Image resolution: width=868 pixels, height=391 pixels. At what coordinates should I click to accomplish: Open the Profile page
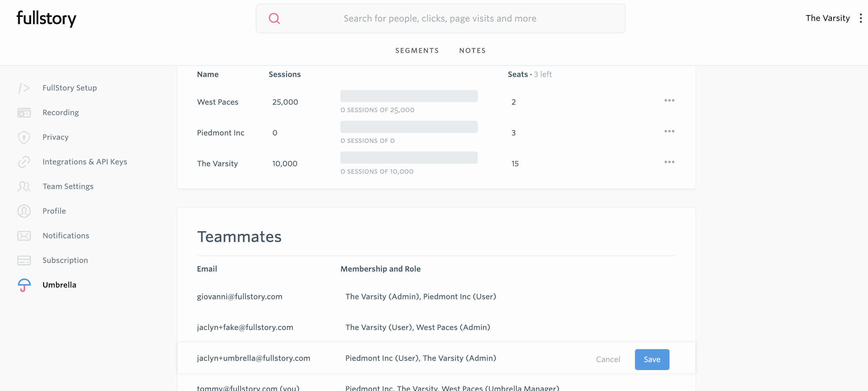coord(54,211)
